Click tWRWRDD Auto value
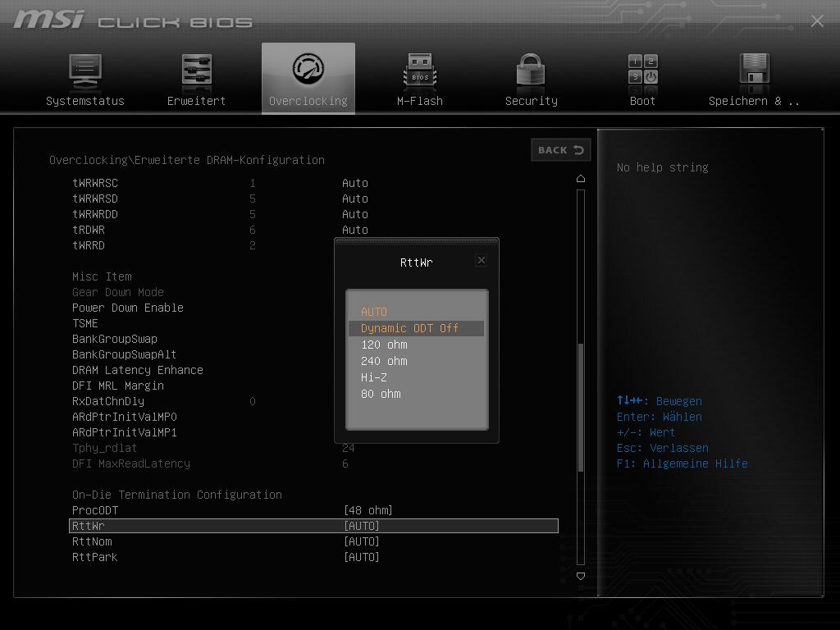 pyautogui.click(x=355, y=214)
